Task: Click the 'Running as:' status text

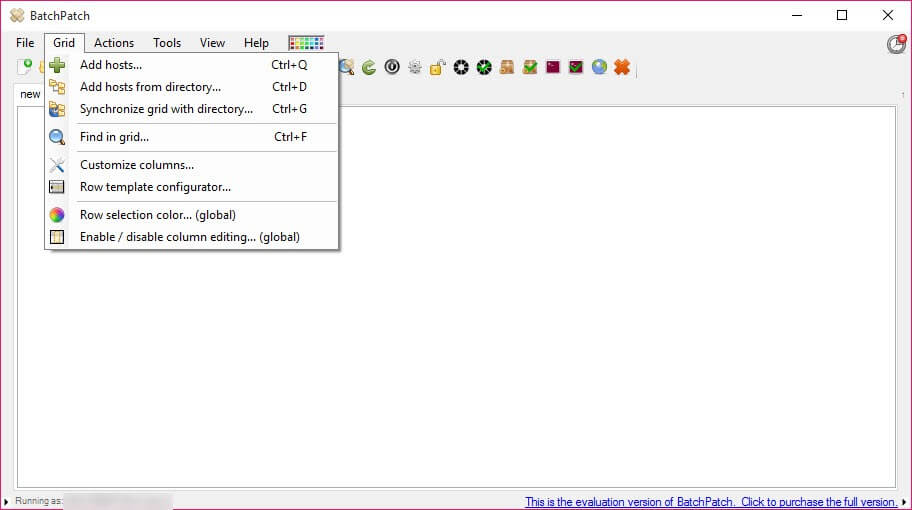Action: click(x=38, y=501)
